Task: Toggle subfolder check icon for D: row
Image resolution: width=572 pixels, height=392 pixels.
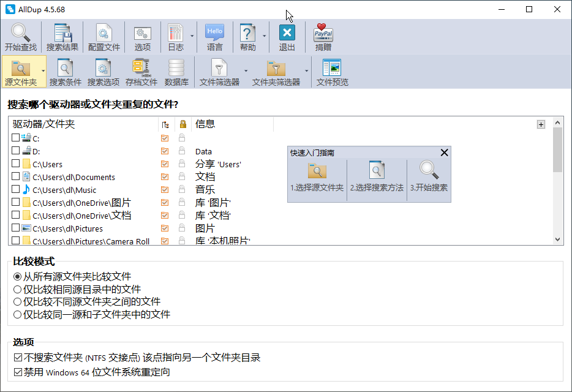Action: [x=165, y=151]
